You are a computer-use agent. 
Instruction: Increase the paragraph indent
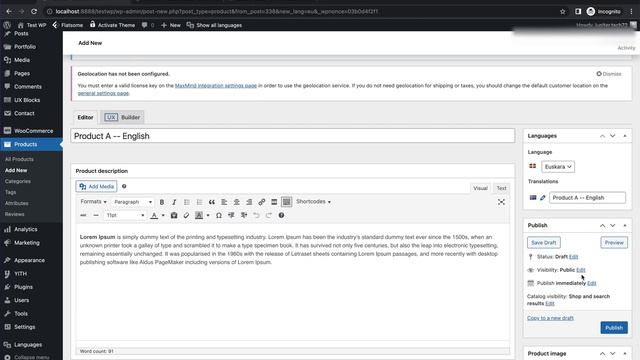[x=244, y=215]
